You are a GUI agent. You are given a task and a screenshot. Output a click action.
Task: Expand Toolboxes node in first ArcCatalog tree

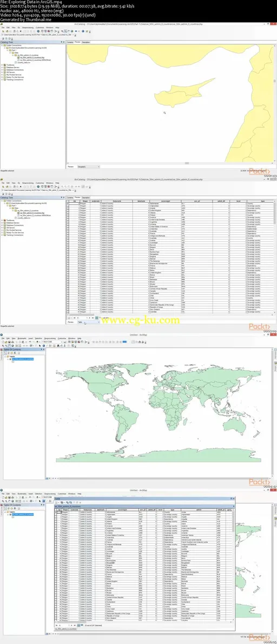[2, 65]
